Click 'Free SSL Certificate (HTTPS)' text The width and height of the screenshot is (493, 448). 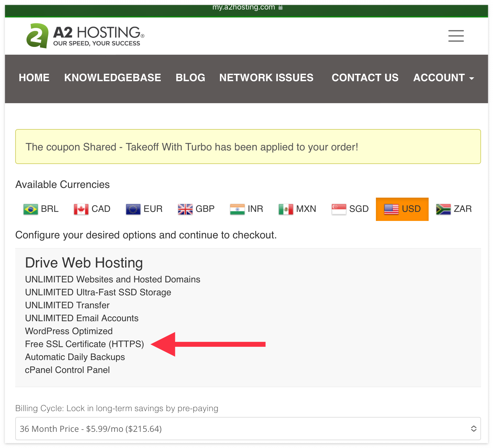click(84, 344)
